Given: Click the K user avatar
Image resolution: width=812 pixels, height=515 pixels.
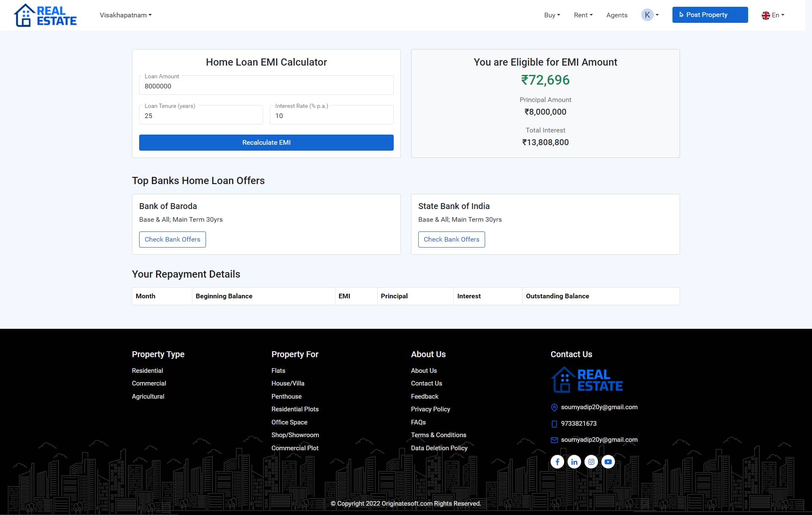Looking at the screenshot, I should 647,15.
